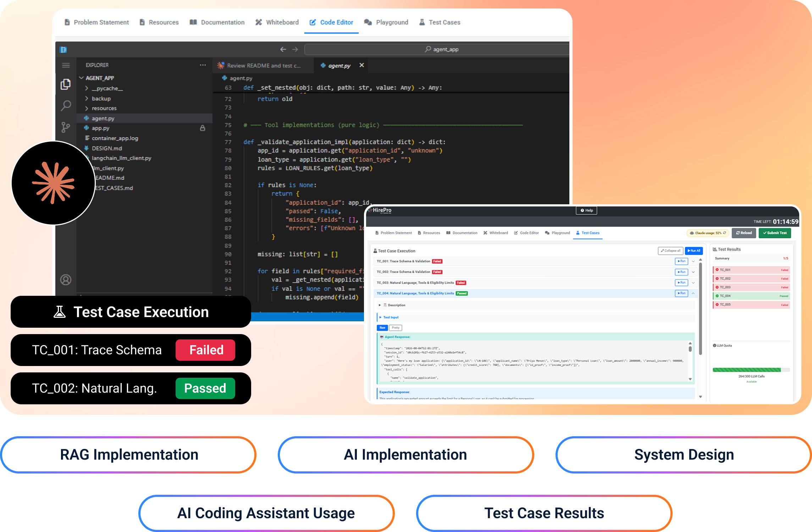Click the LLM Quota progress bar
The width and height of the screenshot is (812, 532).
click(751, 370)
